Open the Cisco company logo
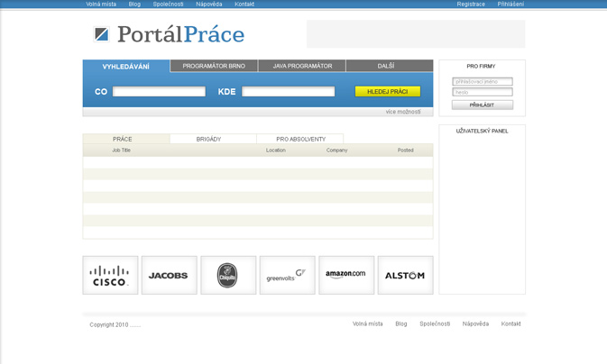This screenshot has width=607, height=364. coord(110,275)
